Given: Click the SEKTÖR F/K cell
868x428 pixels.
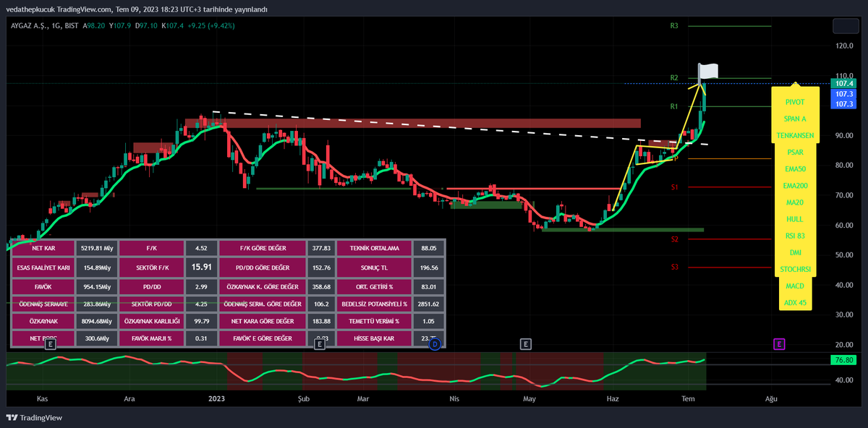Looking at the screenshot, I should tap(151, 267).
